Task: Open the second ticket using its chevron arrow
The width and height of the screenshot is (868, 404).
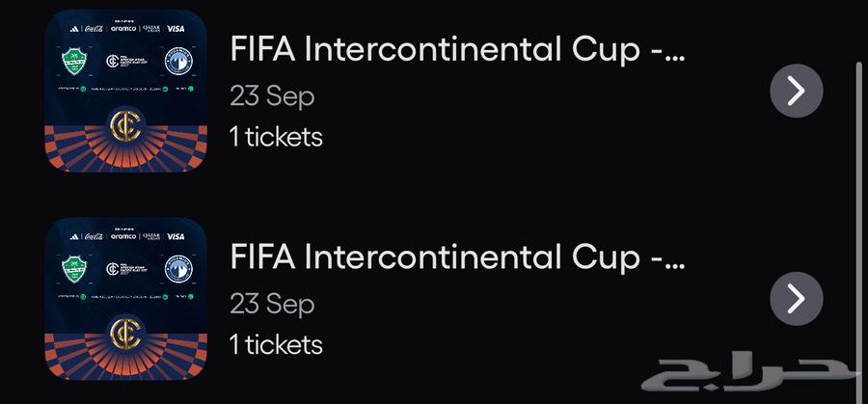Action: (x=796, y=299)
